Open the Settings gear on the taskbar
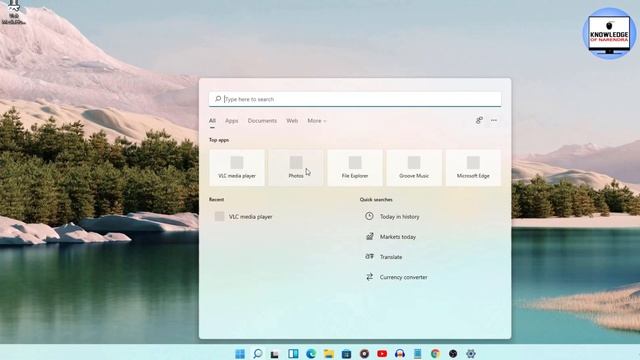Screen dimensions: 640x360 [x=471, y=353]
